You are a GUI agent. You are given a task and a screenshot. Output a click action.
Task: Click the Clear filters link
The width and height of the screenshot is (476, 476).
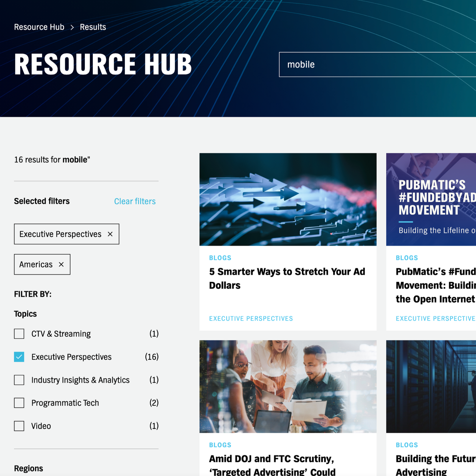coord(135,201)
